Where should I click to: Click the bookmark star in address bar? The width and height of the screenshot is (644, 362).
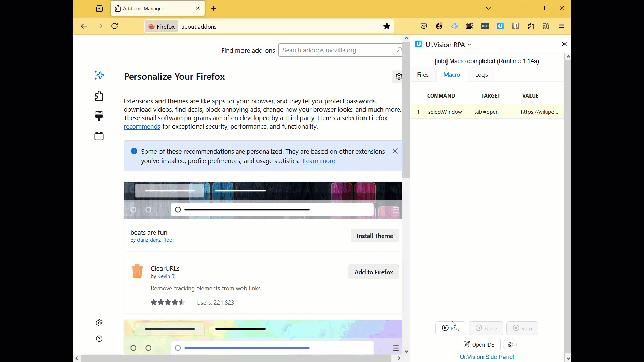click(387, 26)
